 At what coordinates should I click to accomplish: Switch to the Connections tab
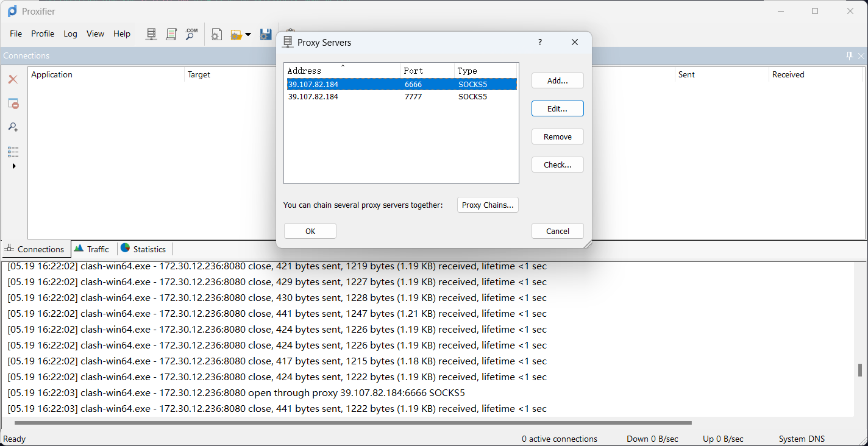point(35,249)
